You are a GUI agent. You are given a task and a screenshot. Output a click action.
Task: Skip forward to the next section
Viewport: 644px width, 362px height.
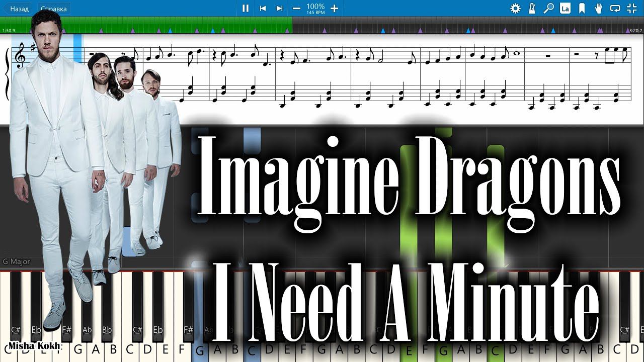pyautogui.click(x=279, y=8)
